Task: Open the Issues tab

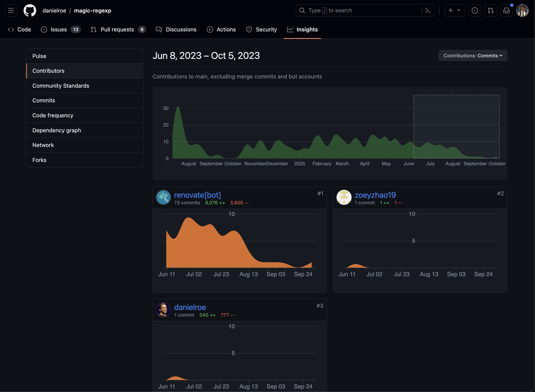Action: pyautogui.click(x=61, y=29)
